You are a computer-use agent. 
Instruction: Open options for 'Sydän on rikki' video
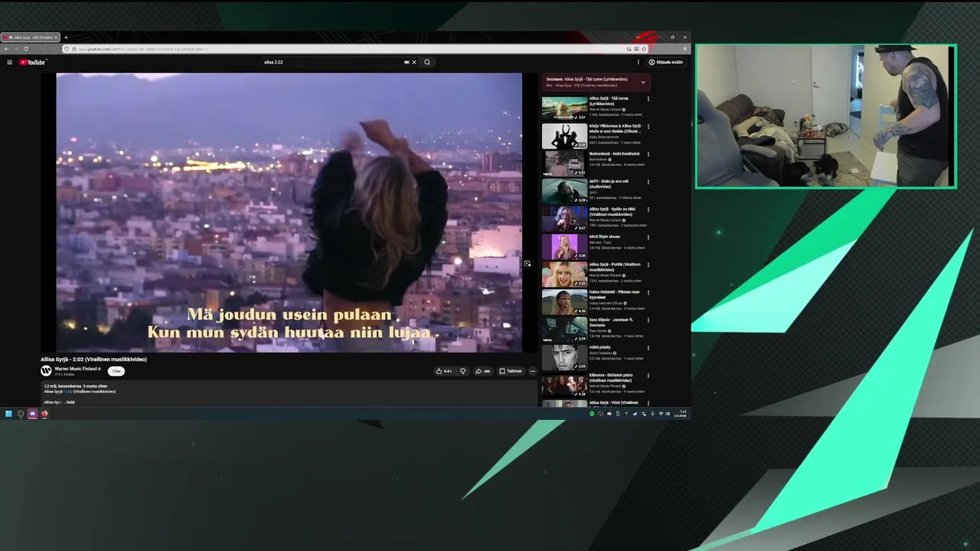[648, 209]
